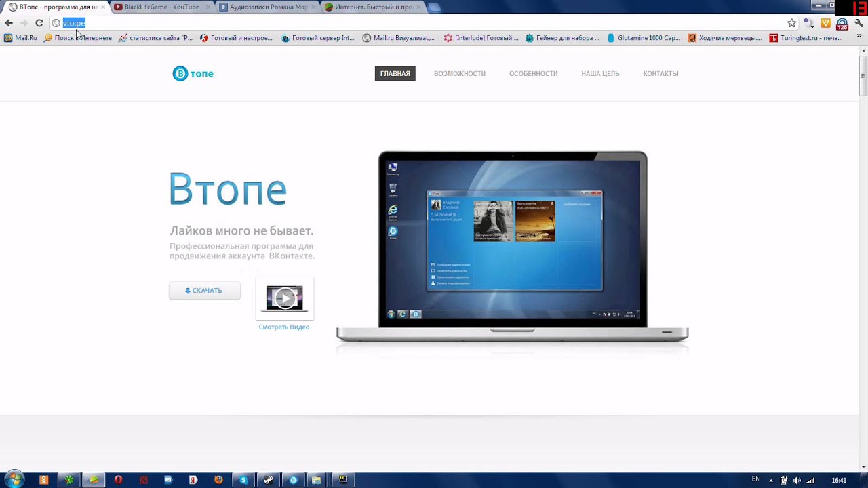Image resolution: width=868 pixels, height=488 pixels.
Task: Open the wrench settings menu
Action: coord(859,23)
